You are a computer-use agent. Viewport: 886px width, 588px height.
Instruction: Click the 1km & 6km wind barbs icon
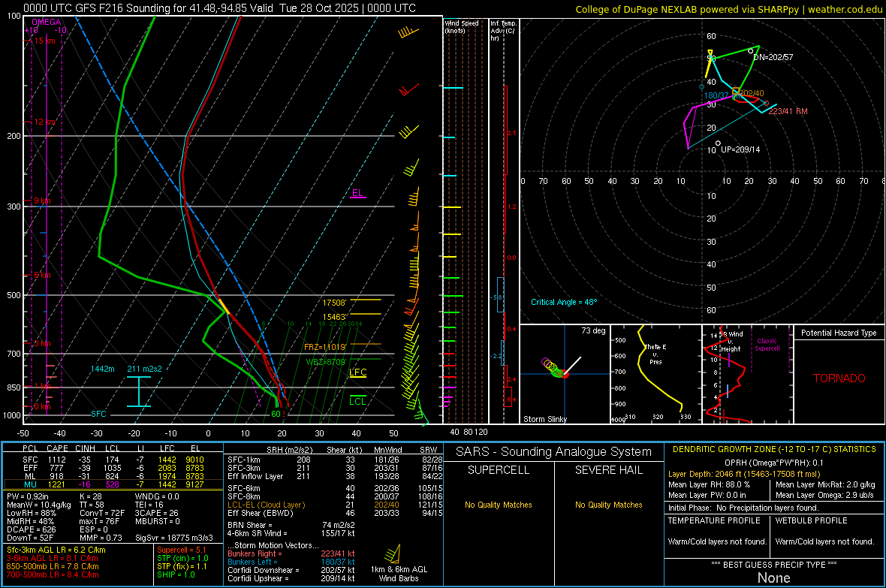point(393,553)
